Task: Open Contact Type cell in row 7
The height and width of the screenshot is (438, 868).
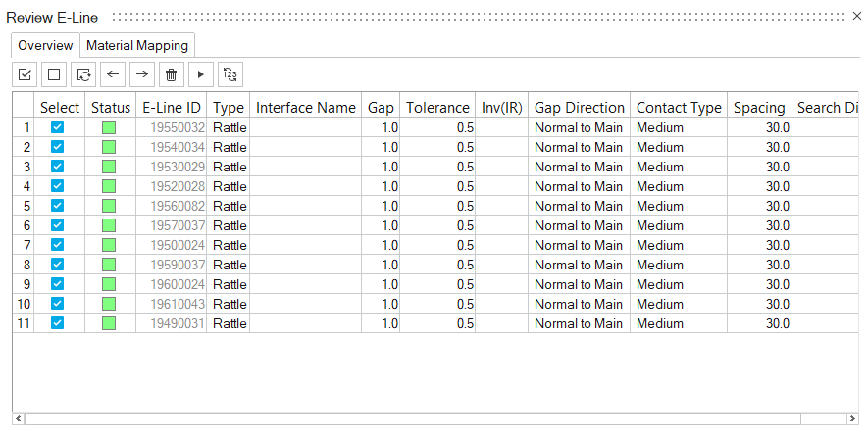Action: click(x=678, y=245)
